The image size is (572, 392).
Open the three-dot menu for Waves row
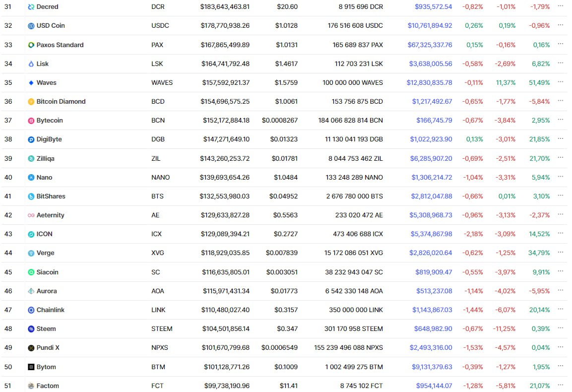[x=560, y=82]
